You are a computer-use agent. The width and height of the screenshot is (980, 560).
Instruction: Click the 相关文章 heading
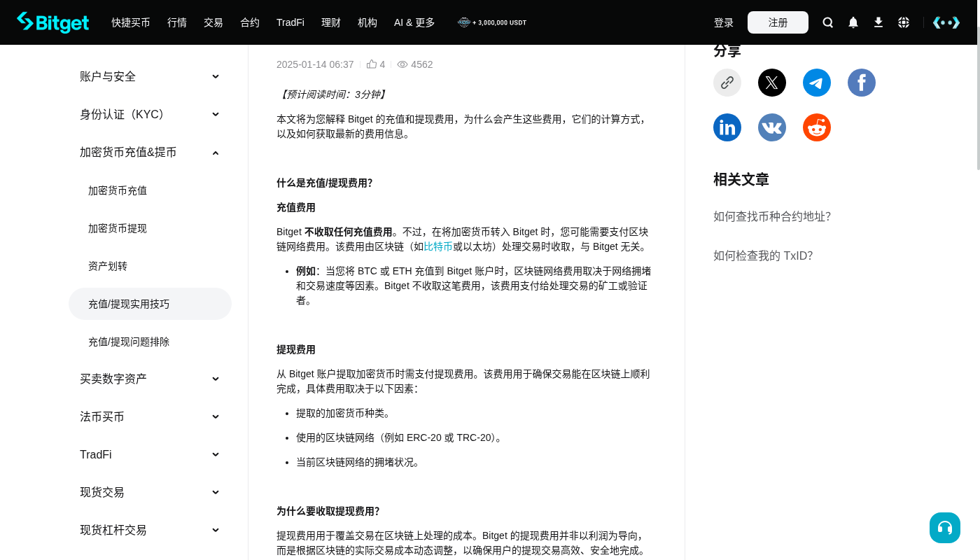tap(741, 179)
